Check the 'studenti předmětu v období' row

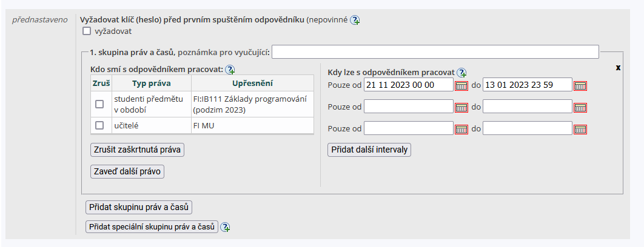99,104
